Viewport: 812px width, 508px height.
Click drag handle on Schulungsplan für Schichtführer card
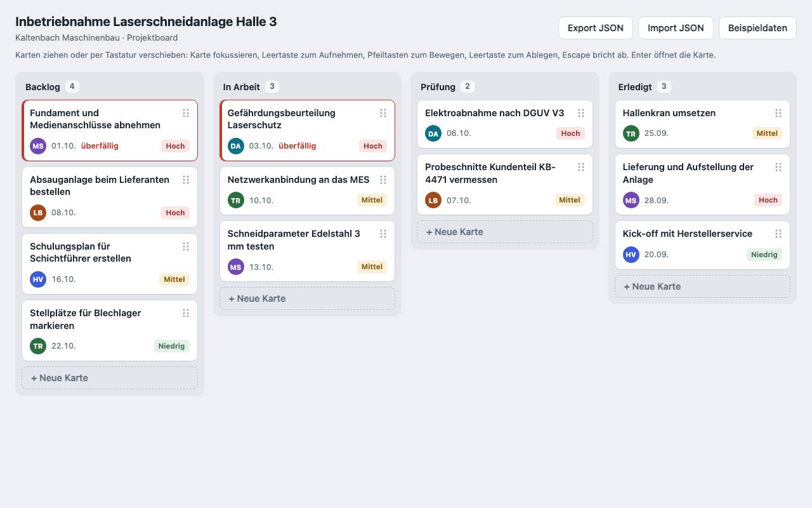tap(186, 246)
